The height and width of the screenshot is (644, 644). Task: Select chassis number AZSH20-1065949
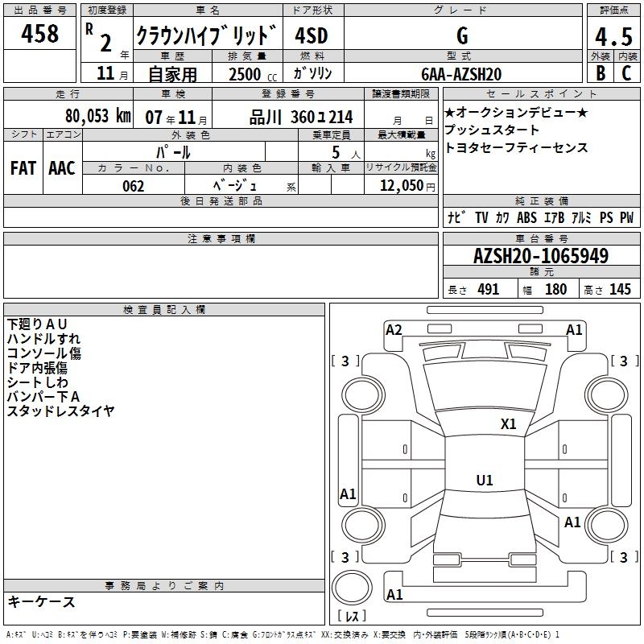tap(540, 256)
